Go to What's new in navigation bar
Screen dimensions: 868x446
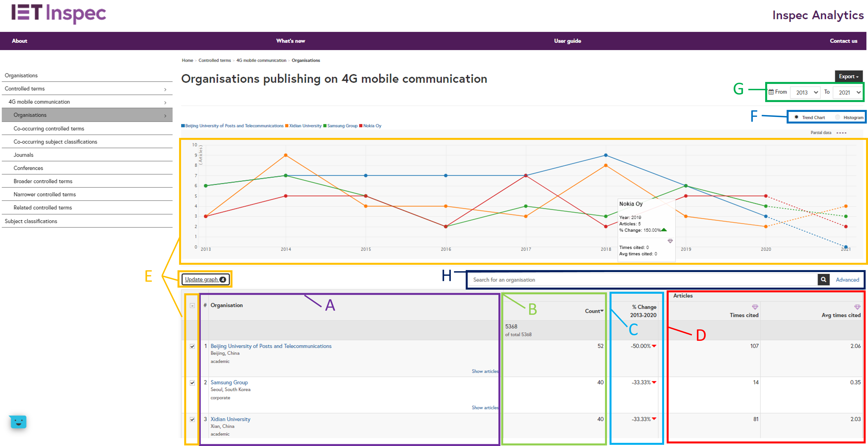290,41
